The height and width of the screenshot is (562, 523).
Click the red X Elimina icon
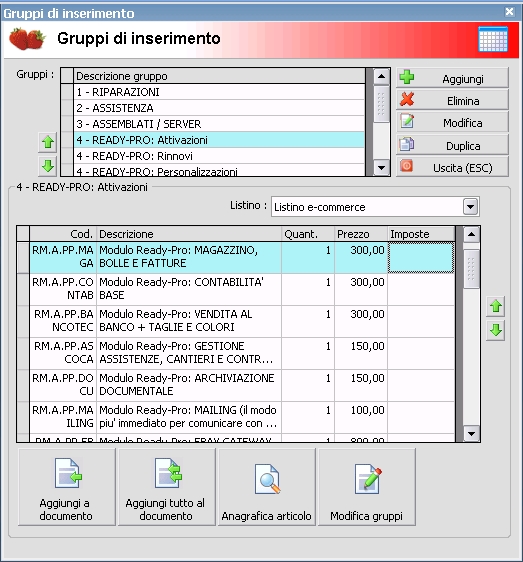click(407, 99)
